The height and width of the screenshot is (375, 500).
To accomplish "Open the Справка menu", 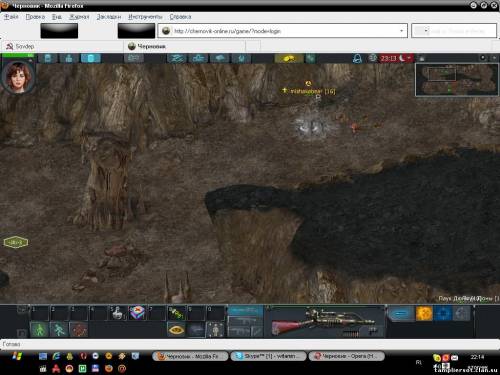I will point(180,17).
